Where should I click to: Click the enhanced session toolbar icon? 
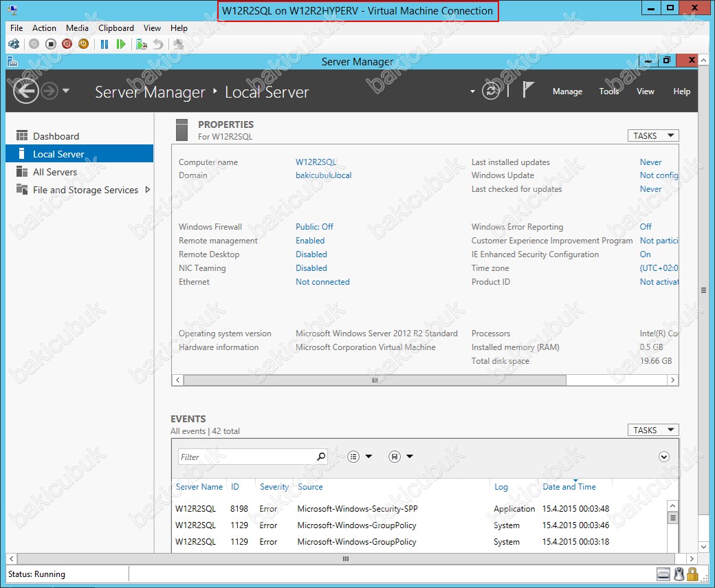(x=179, y=44)
